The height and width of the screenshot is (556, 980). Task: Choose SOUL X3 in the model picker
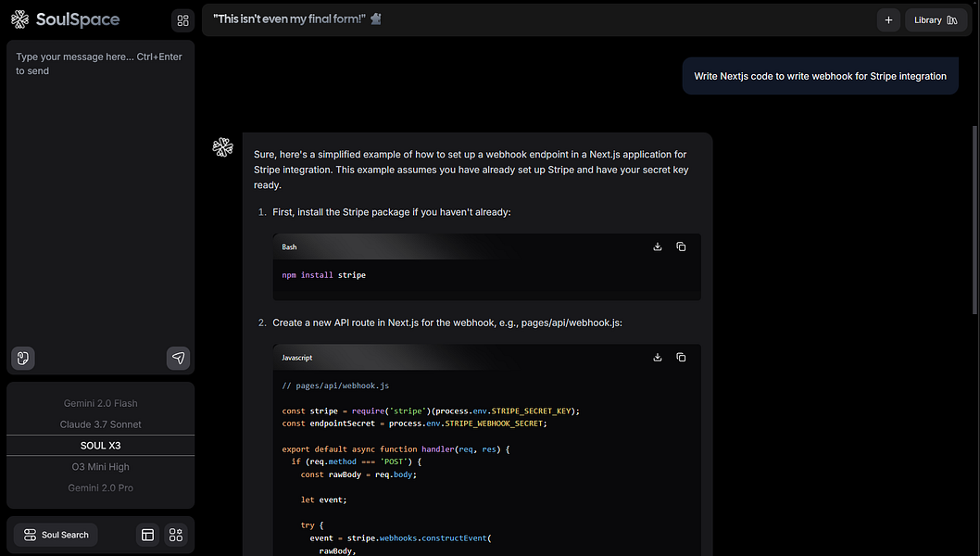click(x=101, y=446)
